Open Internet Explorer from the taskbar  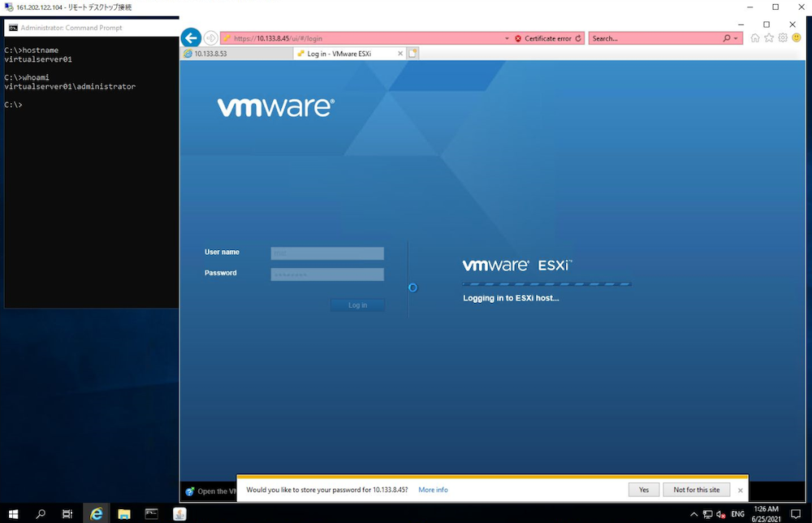pos(97,514)
